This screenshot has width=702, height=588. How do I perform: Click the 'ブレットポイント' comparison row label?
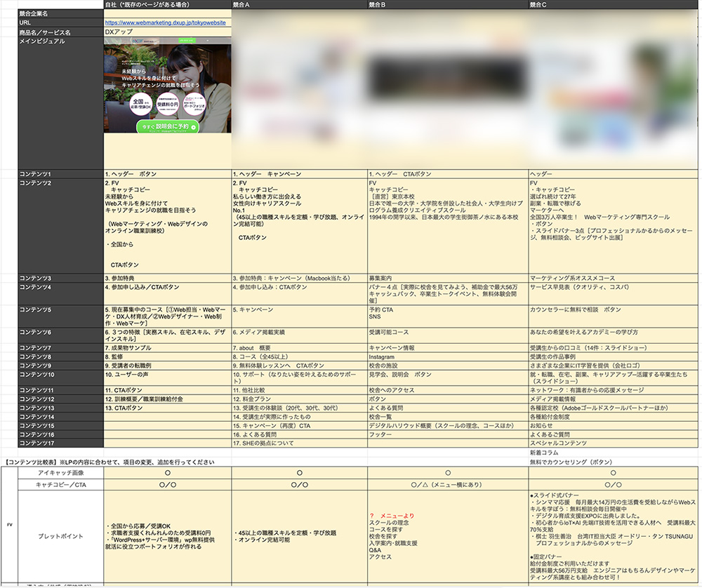point(61,536)
